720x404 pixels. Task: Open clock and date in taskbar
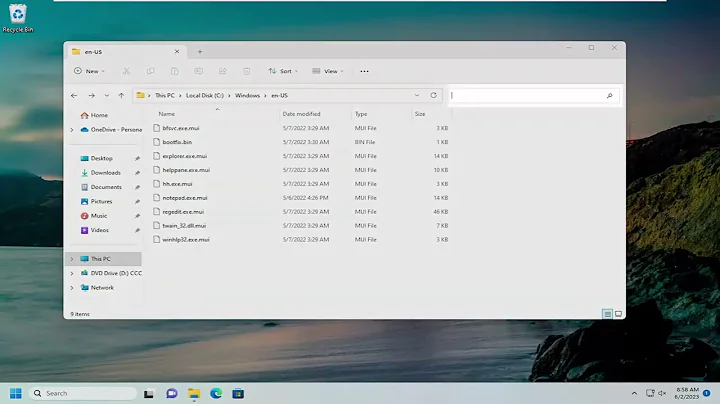pos(687,393)
